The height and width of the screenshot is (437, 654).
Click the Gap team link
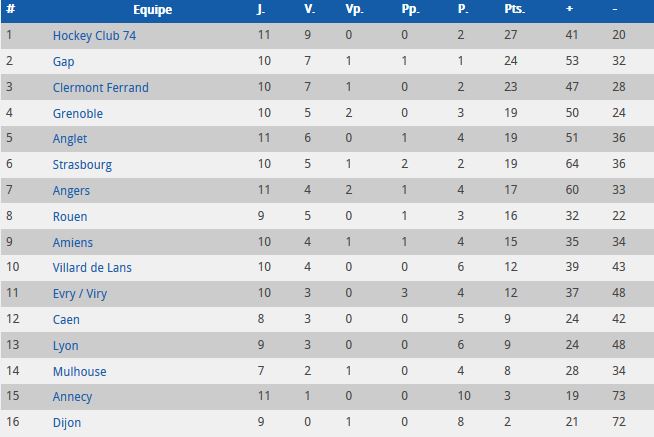tap(64, 62)
